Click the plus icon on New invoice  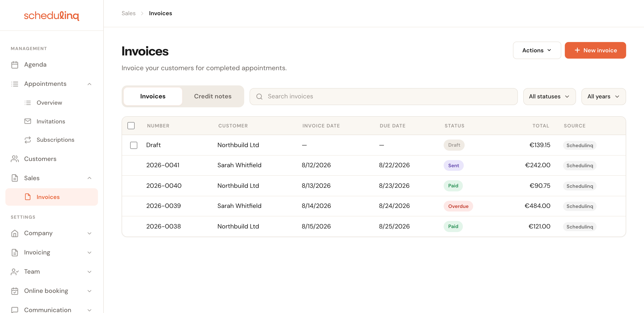click(577, 50)
